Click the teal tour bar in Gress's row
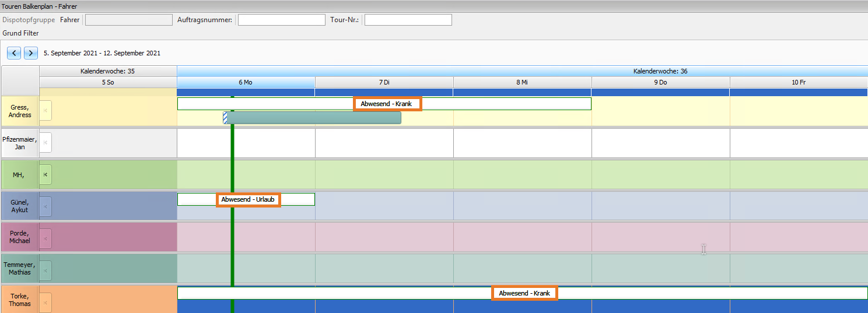The image size is (868, 313). 314,118
